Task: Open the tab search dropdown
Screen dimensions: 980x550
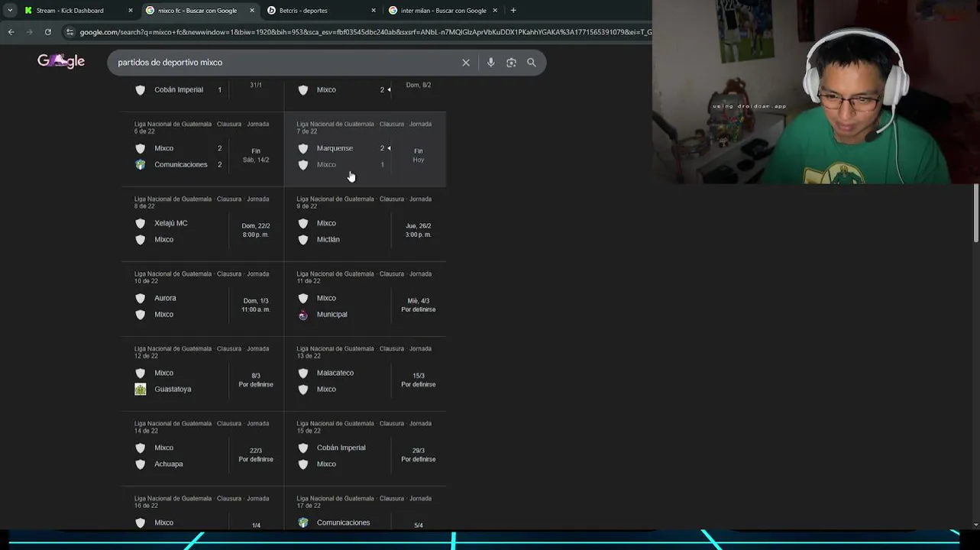Action: click(9, 11)
